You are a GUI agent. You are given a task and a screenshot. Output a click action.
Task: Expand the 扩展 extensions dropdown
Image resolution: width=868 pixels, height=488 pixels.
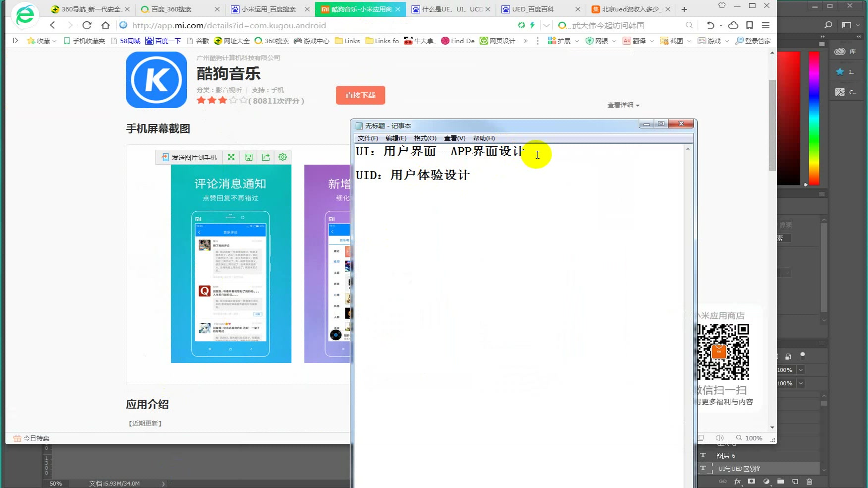pyautogui.click(x=576, y=41)
